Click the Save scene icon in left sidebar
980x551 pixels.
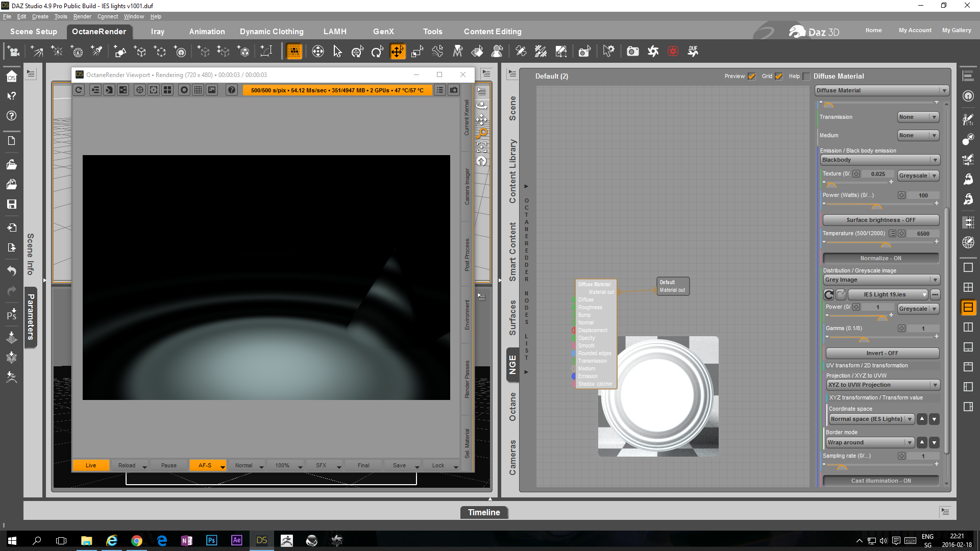tap(11, 204)
